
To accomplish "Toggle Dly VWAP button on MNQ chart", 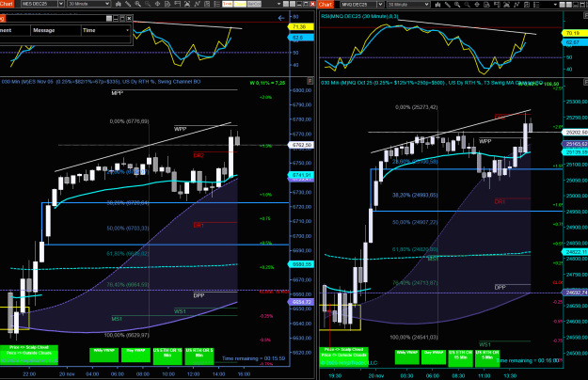I will 433,356.
